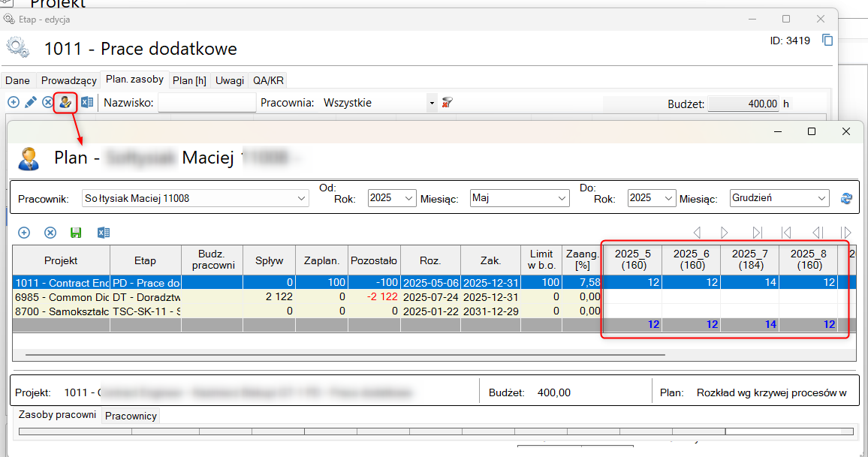Close the Plan window
This screenshot has width=868, height=457.
[846, 131]
